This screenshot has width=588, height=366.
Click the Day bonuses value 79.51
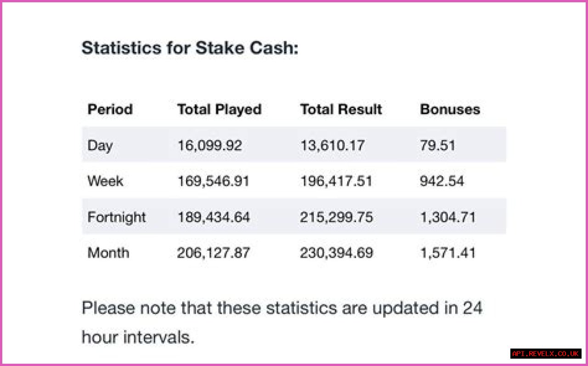pos(437,146)
